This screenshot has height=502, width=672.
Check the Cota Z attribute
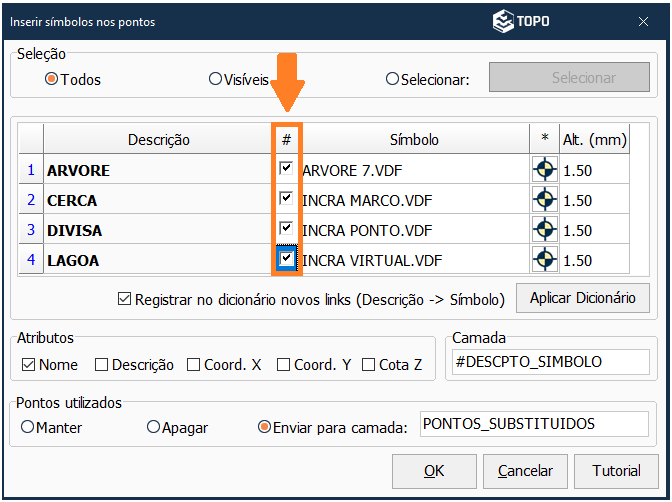click(x=369, y=365)
